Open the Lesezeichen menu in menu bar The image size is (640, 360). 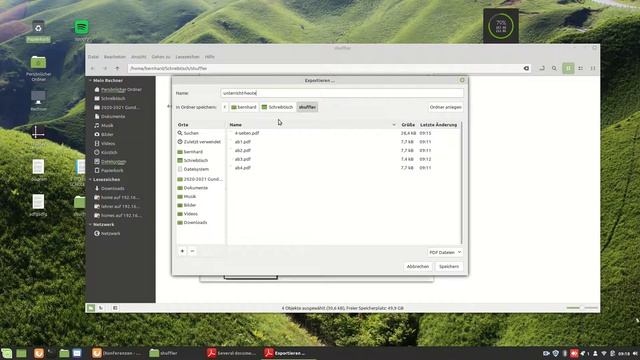tap(187, 57)
